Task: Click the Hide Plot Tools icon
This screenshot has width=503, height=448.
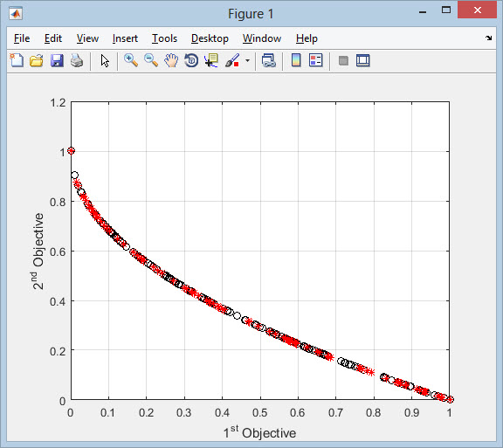Action: click(x=343, y=60)
